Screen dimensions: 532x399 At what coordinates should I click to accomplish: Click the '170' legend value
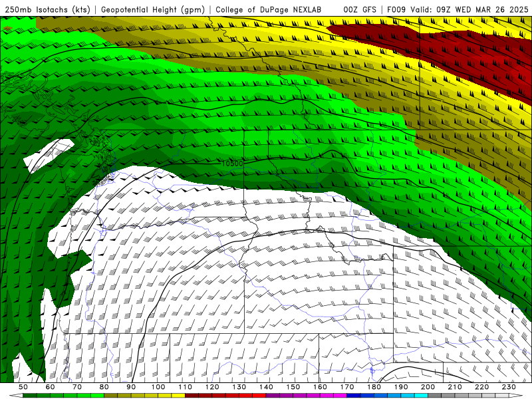coord(347,387)
